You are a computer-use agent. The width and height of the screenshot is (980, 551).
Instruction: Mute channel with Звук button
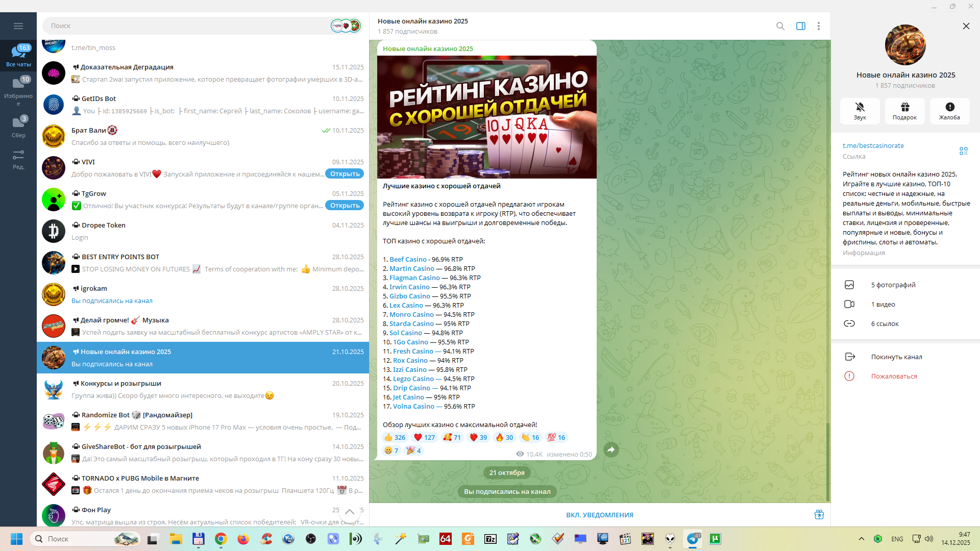click(x=860, y=111)
